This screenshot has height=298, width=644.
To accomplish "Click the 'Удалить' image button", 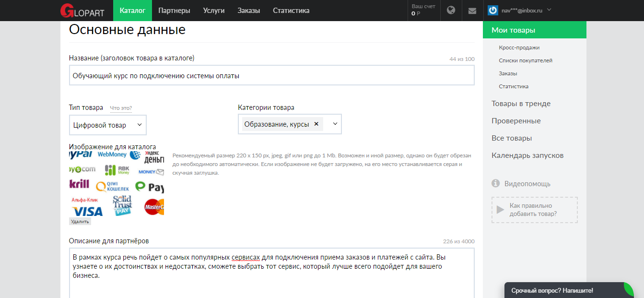I will coord(80,221).
